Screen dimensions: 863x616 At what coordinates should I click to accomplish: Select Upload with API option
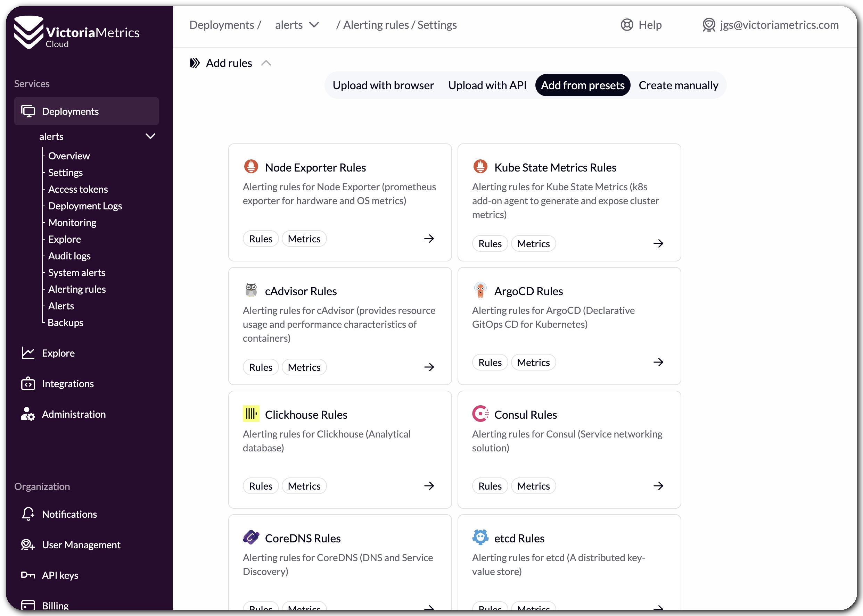point(487,85)
